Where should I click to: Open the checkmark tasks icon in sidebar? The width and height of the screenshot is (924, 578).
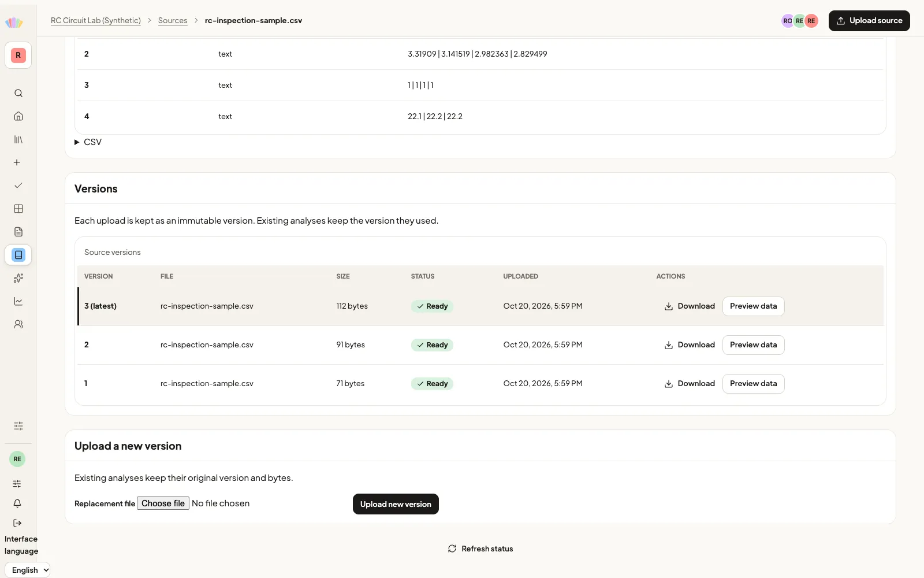(x=18, y=186)
